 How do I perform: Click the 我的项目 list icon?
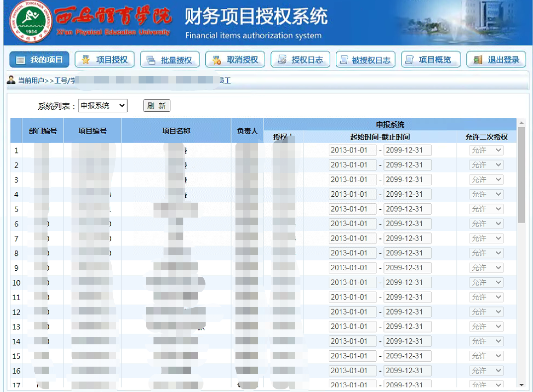coord(20,60)
